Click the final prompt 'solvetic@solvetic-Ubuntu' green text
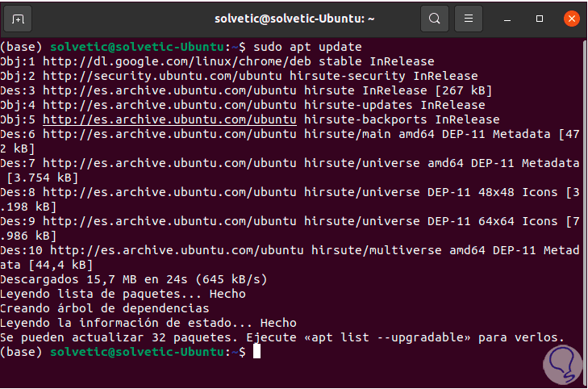Viewport: 588px width, 389px height. [137, 352]
